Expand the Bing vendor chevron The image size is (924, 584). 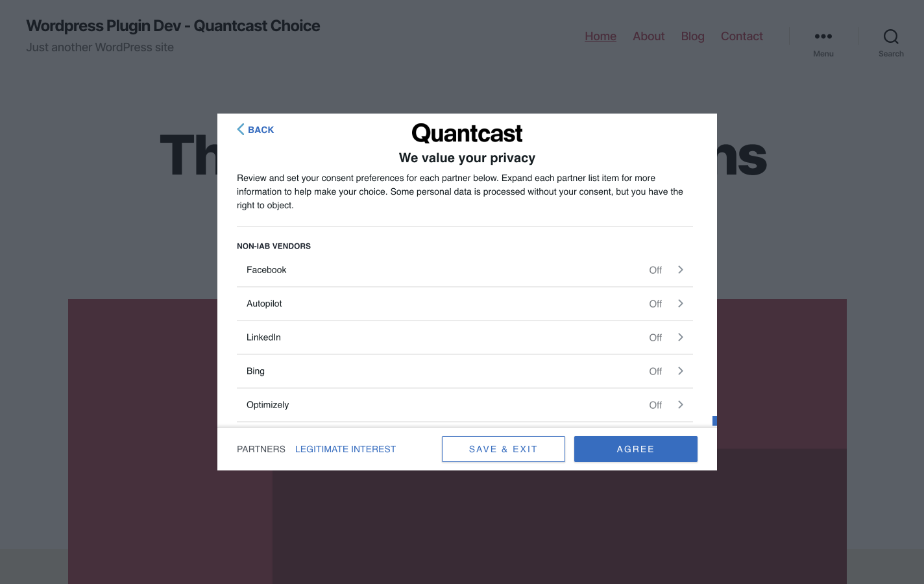click(681, 371)
